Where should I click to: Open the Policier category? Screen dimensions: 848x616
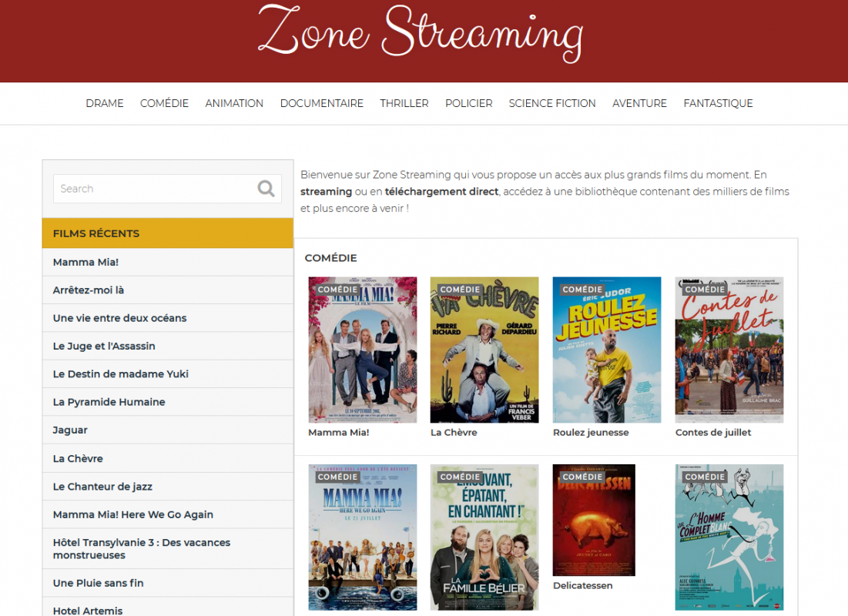[x=469, y=103]
